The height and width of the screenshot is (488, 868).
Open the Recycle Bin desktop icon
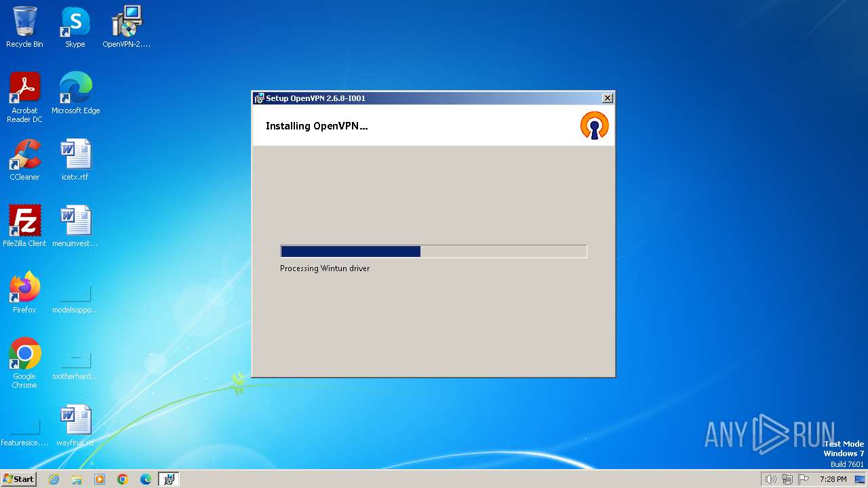24,27
